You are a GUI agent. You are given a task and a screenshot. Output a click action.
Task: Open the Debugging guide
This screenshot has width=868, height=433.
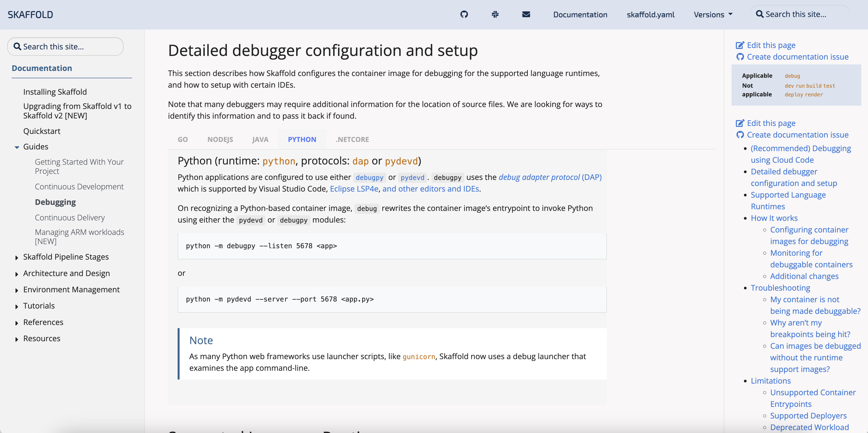click(55, 202)
